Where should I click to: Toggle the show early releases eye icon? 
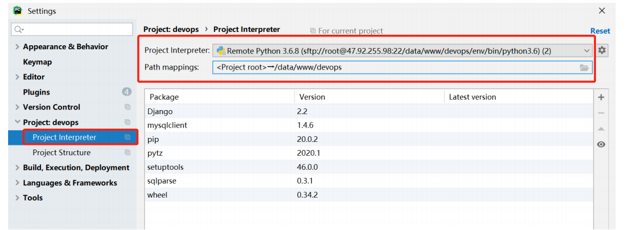click(x=601, y=144)
